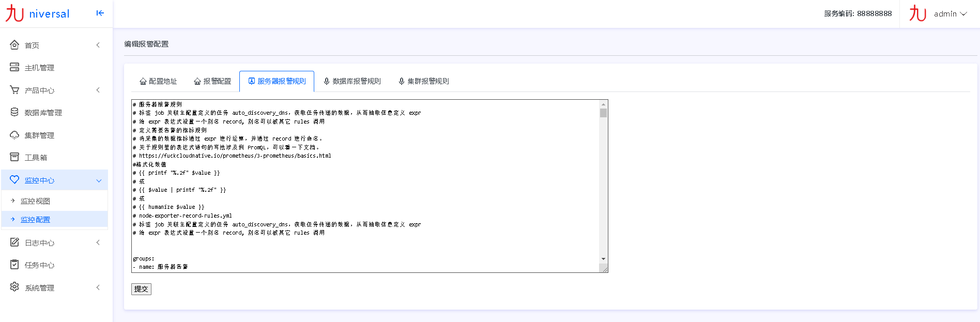980x322 pixels.
Task: Click the 编辑报警配置 page heading
Action: 146,44
